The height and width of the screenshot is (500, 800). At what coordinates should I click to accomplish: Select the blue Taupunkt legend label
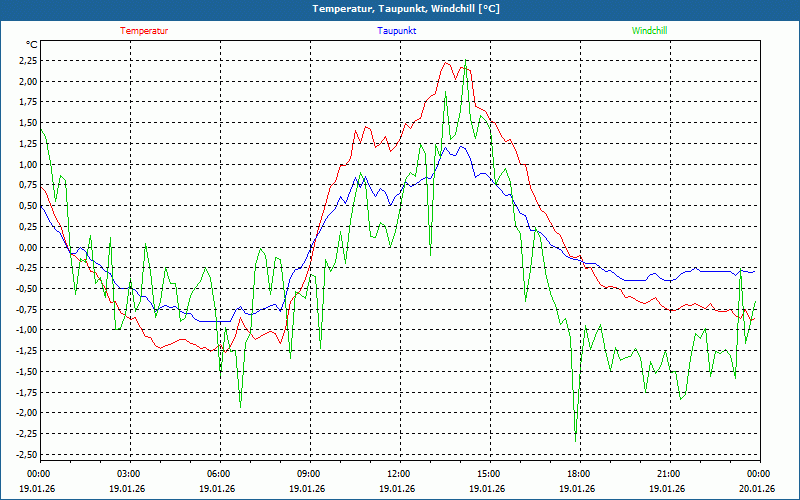(397, 31)
